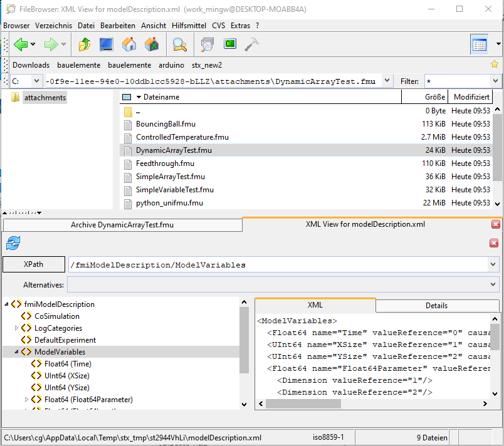Click the hammer build tool icon
The width and height of the screenshot is (504, 446).
click(252, 44)
